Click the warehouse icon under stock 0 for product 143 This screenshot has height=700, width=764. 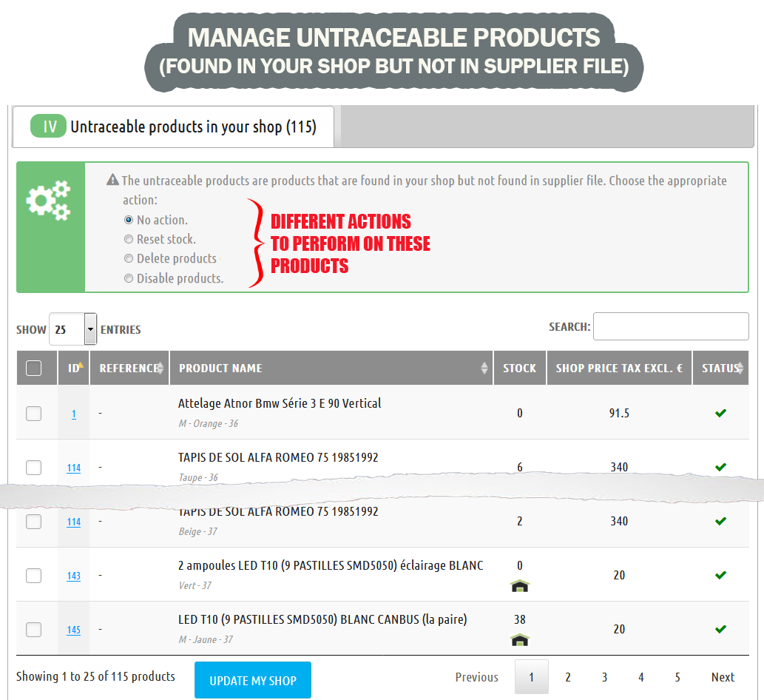tap(520, 586)
